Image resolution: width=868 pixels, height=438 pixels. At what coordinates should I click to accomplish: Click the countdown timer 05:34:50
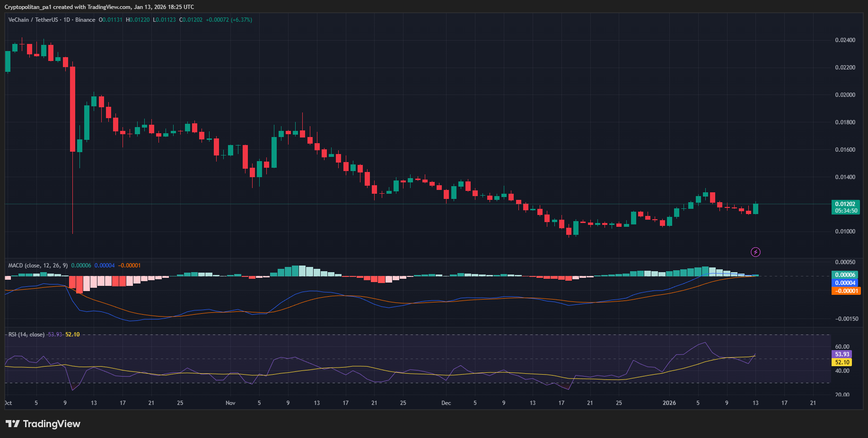[846, 211]
